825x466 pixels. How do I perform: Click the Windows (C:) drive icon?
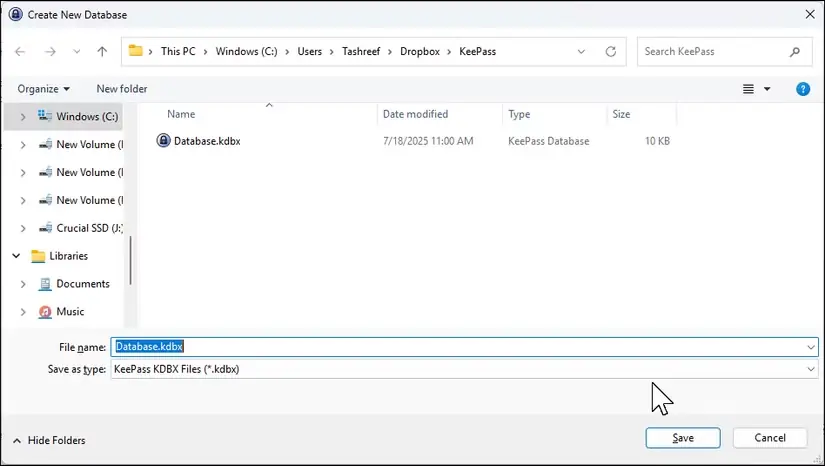tap(45, 116)
